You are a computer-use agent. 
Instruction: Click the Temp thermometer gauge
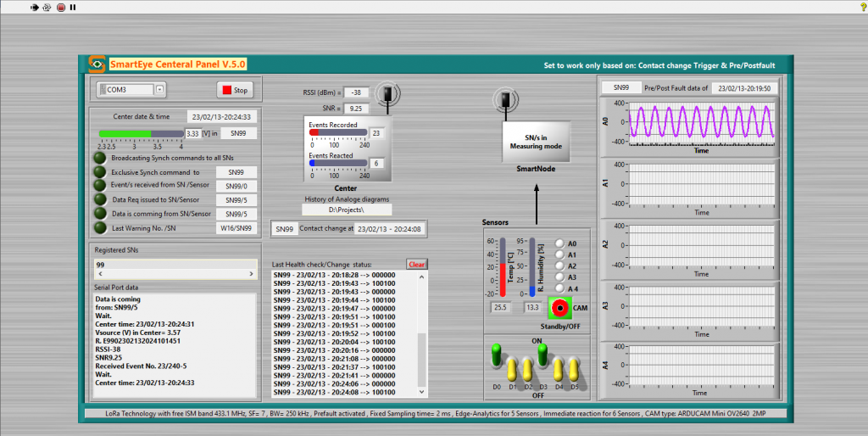pos(503,267)
